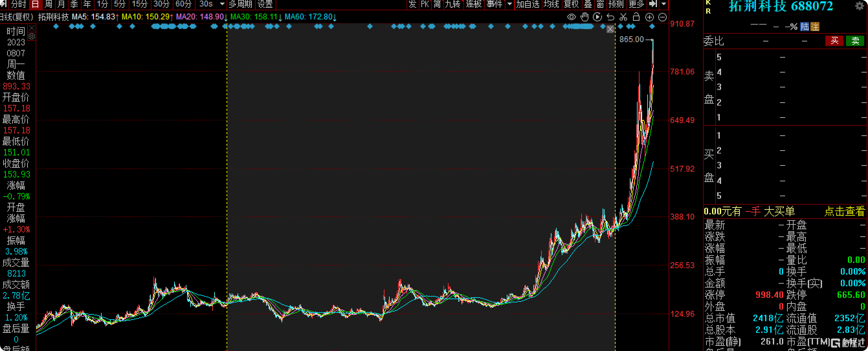The height and width of the screenshot is (351, 868).
Task: Click the undo arrow icon
Action: click(610, 17)
